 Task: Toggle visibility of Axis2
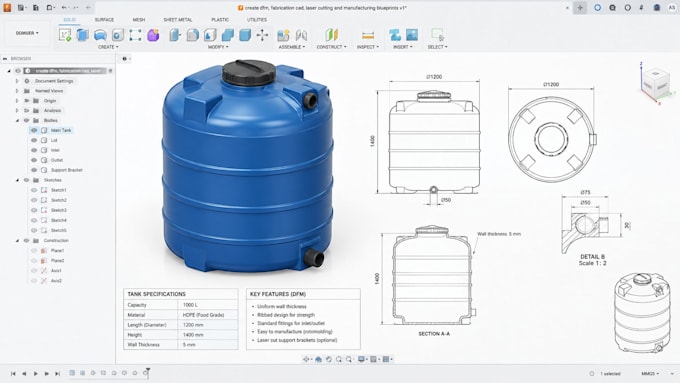34,281
